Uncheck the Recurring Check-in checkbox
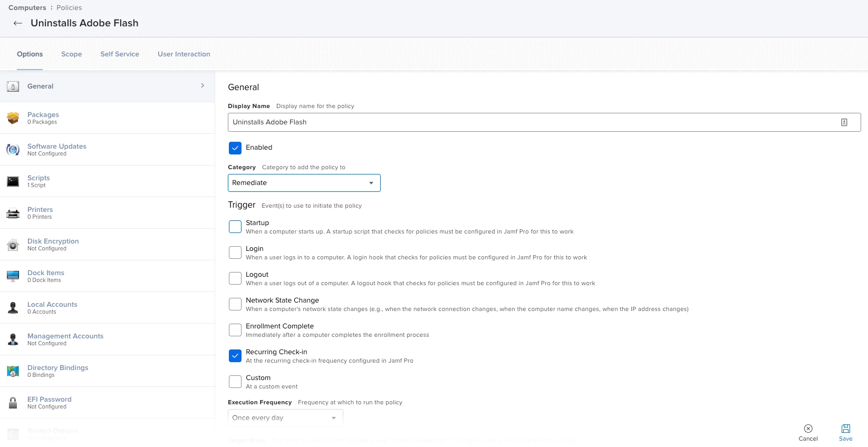The height and width of the screenshot is (447, 868). [x=235, y=356]
